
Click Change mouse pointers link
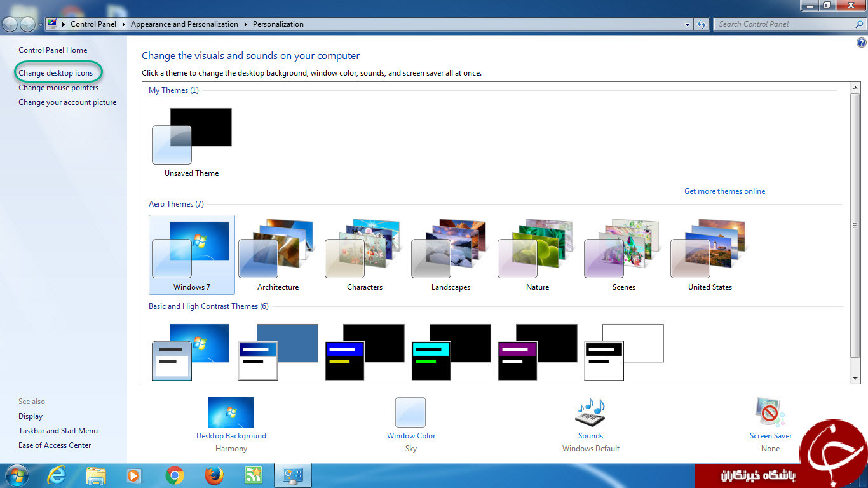tap(58, 88)
